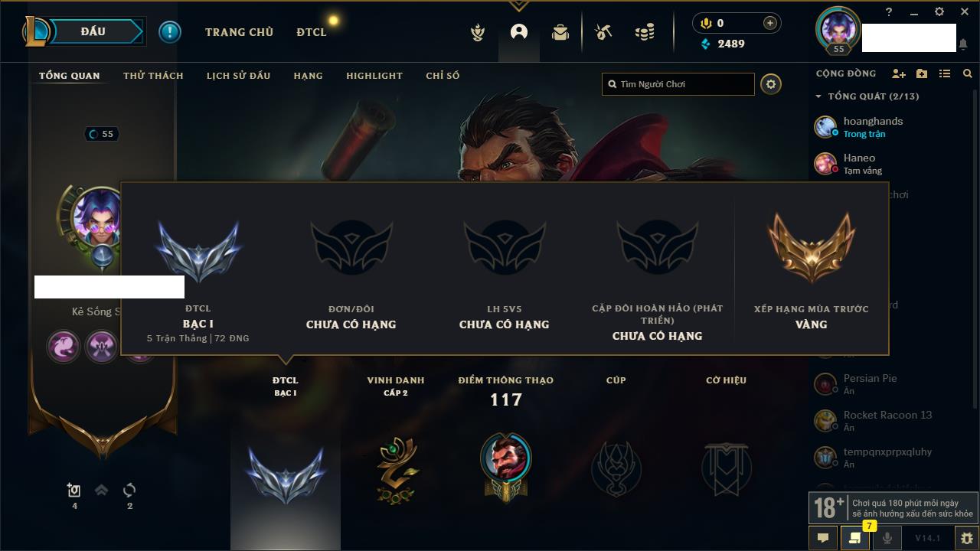Go to TRANG CHỦ home link

(239, 32)
